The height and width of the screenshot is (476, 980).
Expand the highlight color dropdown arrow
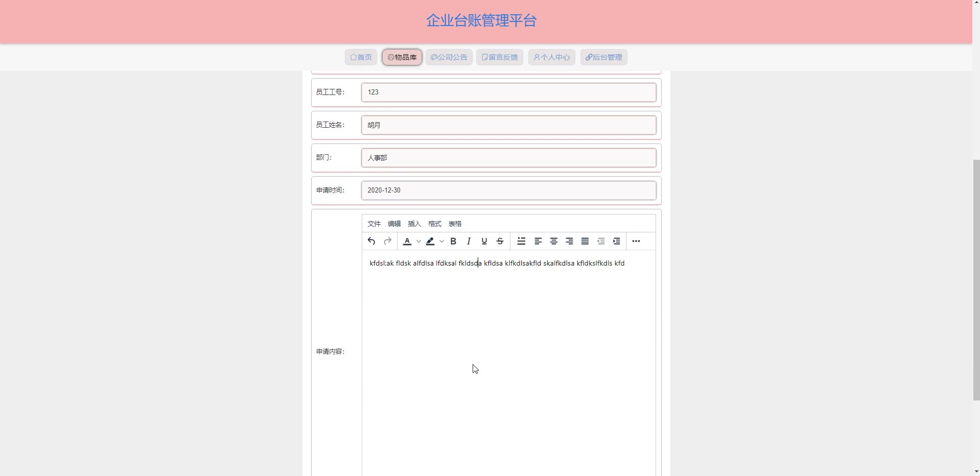coord(441,241)
